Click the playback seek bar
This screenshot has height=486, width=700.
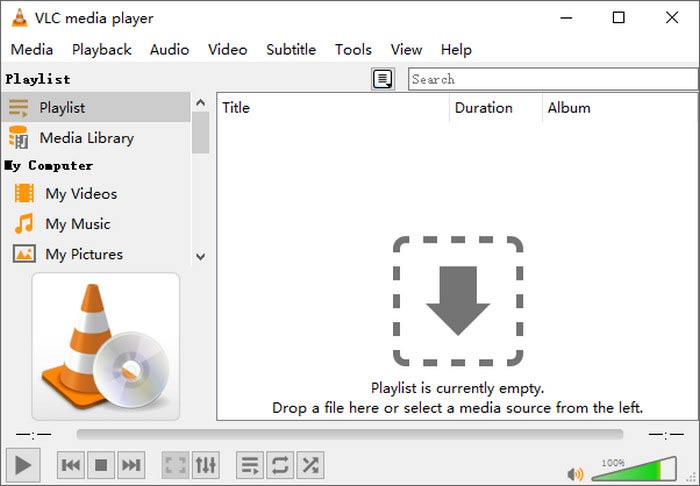(x=350, y=434)
